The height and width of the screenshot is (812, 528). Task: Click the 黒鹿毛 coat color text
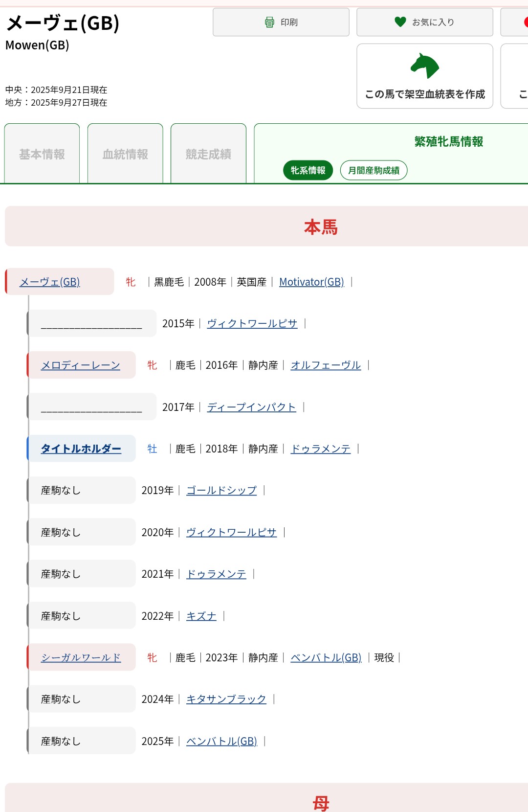(x=169, y=282)
